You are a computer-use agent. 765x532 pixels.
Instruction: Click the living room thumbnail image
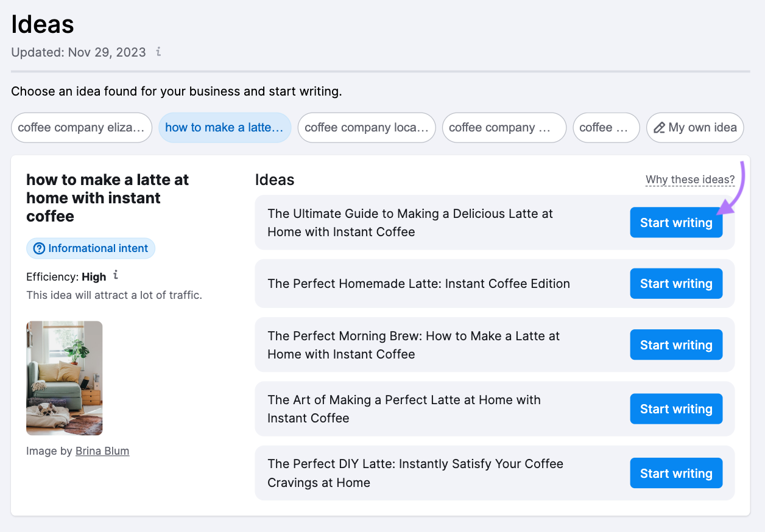coord(65,378)
